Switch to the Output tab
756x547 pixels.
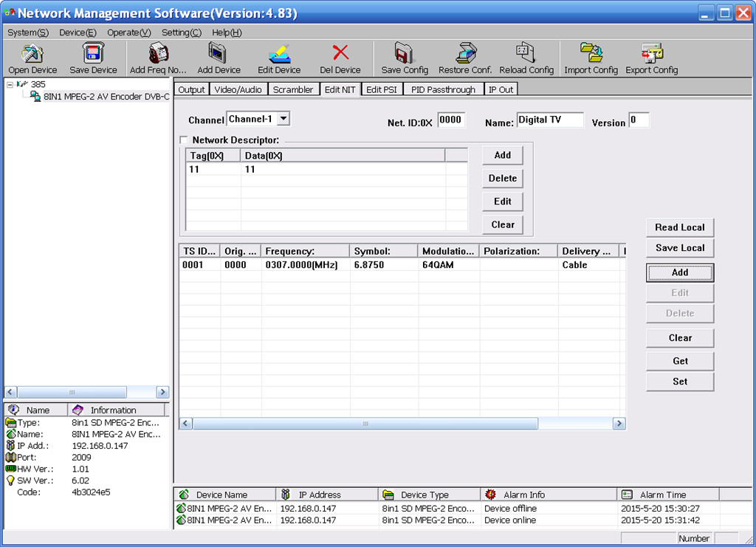coord(191,89)
